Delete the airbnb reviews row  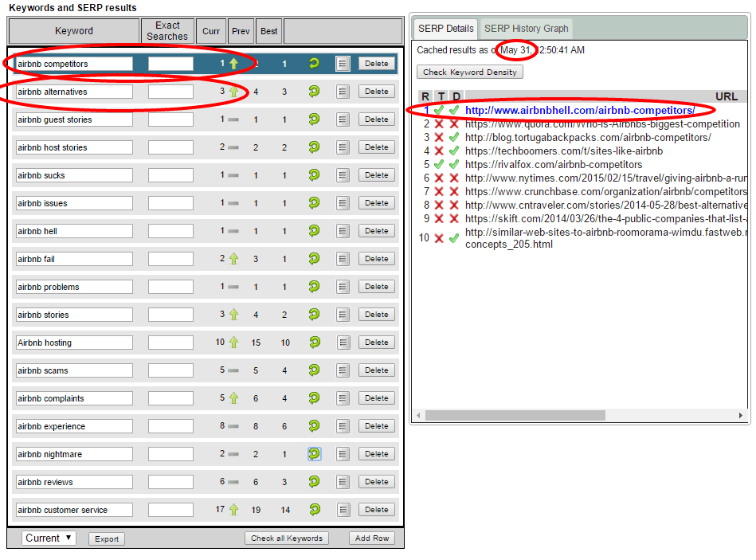377,482
